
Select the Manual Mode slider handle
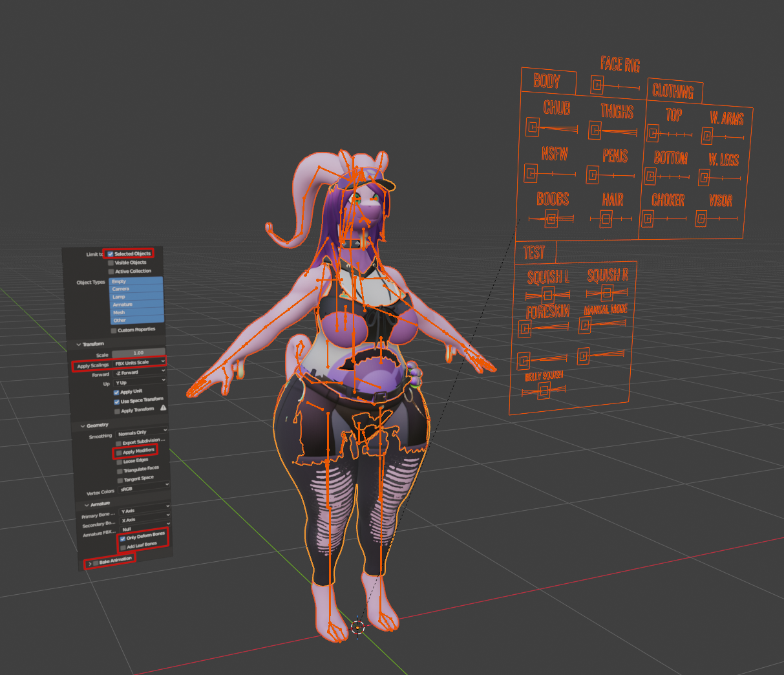(x=585, y=325)
